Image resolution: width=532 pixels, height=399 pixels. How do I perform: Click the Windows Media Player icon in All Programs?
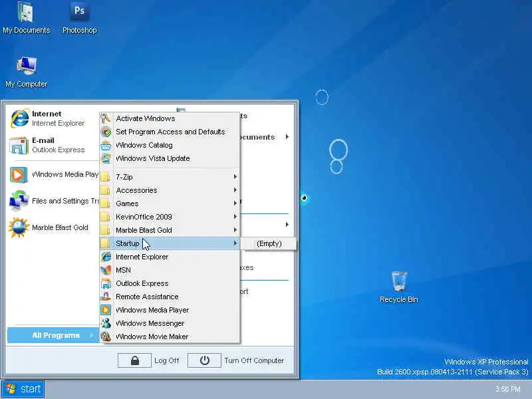pyautogui.click(x=106, y=310)
